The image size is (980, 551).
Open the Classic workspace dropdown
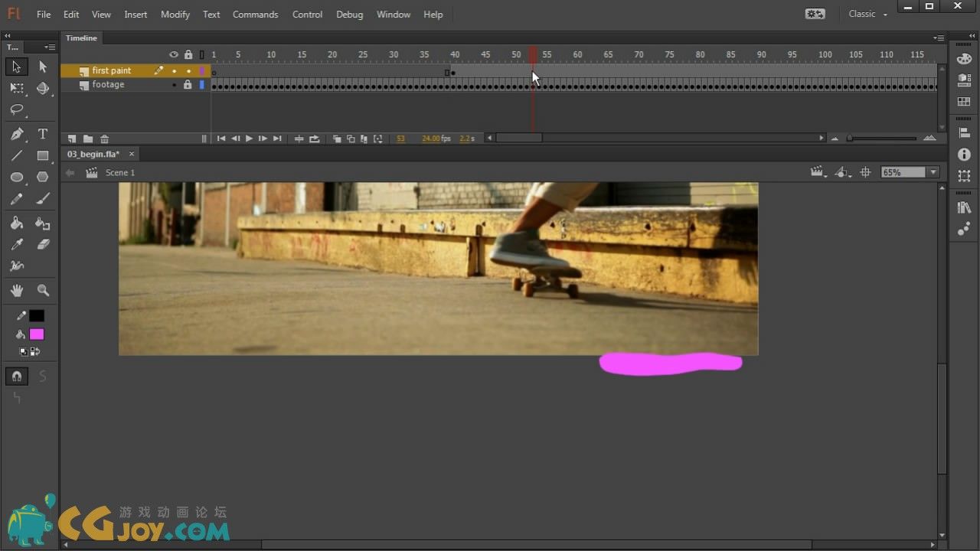coord(868,14)
